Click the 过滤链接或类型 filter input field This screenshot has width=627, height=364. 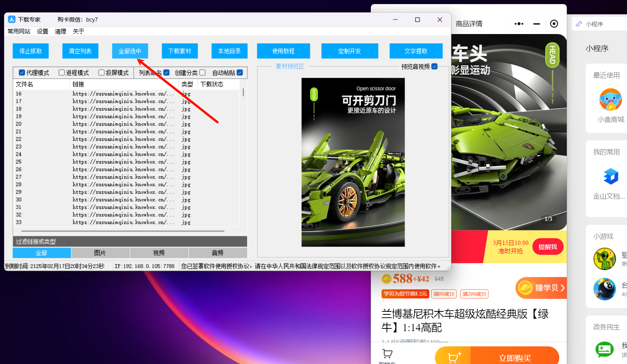[130, 241]
